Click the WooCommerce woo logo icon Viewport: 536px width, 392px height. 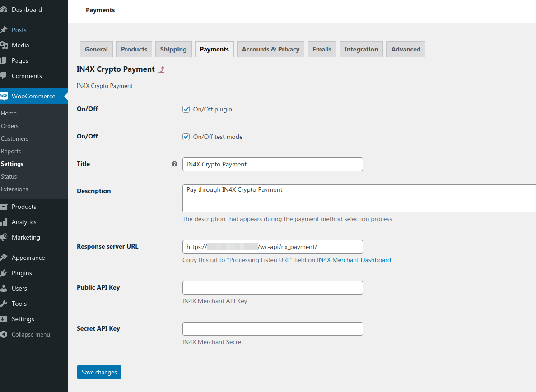tap(4, 96)
